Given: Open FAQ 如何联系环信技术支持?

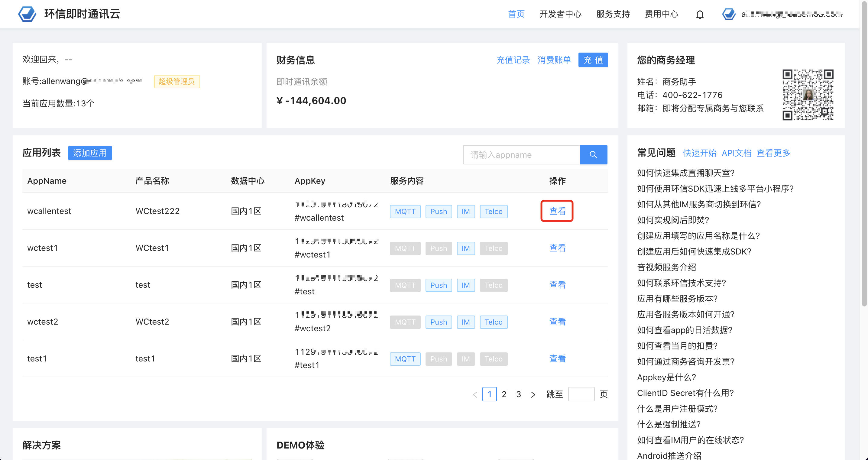Looking at the screenshot, I should point(681,283).
